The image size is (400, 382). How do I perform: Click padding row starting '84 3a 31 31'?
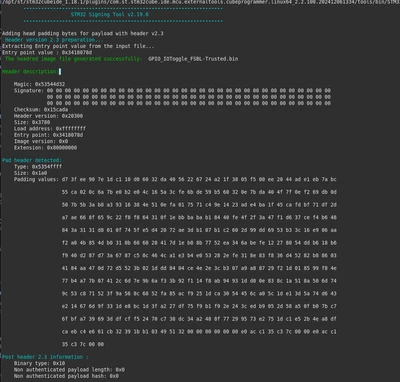click(x=199, y=230)
